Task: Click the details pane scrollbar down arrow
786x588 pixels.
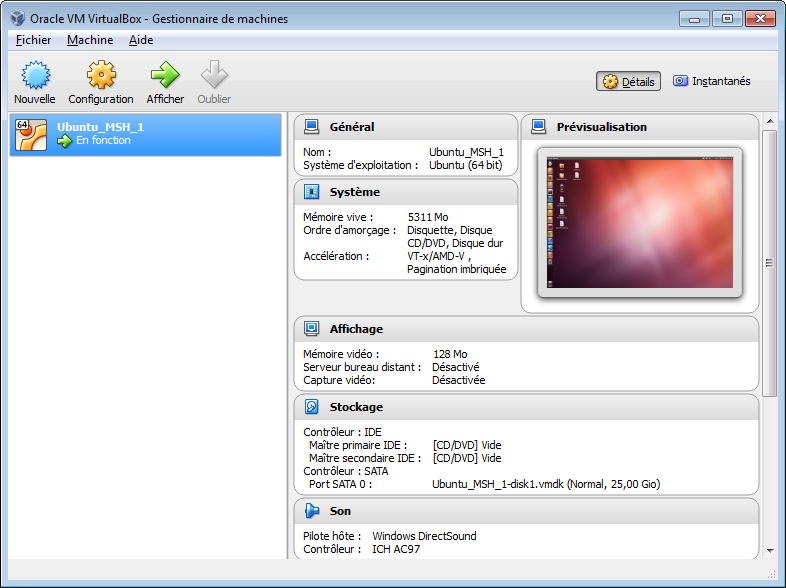Action: (x=769, y=550)
